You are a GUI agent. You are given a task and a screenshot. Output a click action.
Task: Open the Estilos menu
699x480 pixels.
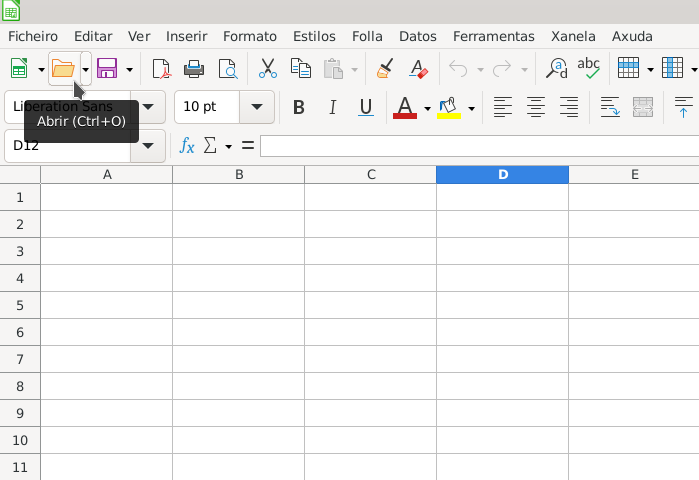(x=314, y=36)
